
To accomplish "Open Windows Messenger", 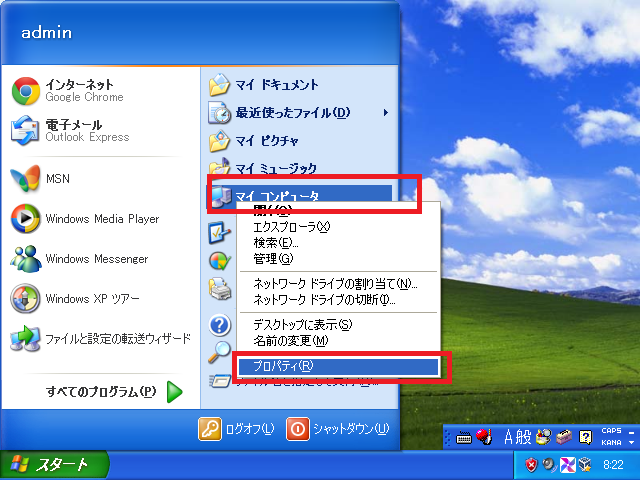I will coord(101,259).
